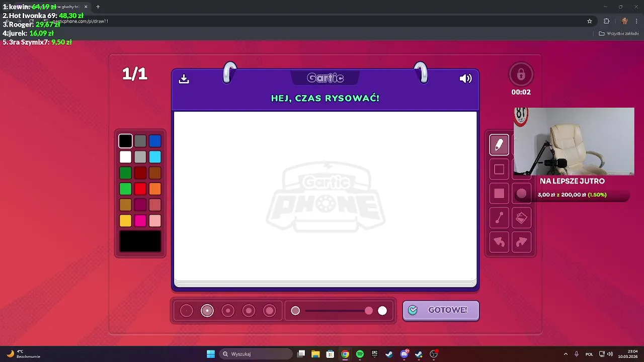
Task: Bookmark this page with the star icon
Action: 590,21
